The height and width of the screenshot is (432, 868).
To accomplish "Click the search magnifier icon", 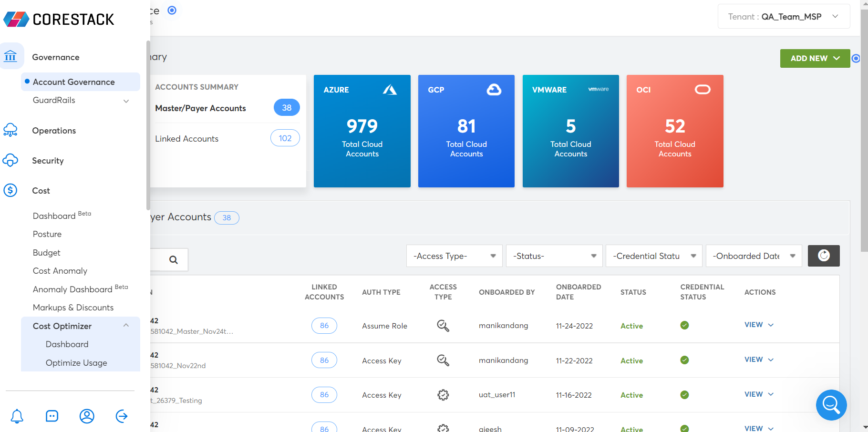I will [x=174, y=260].
